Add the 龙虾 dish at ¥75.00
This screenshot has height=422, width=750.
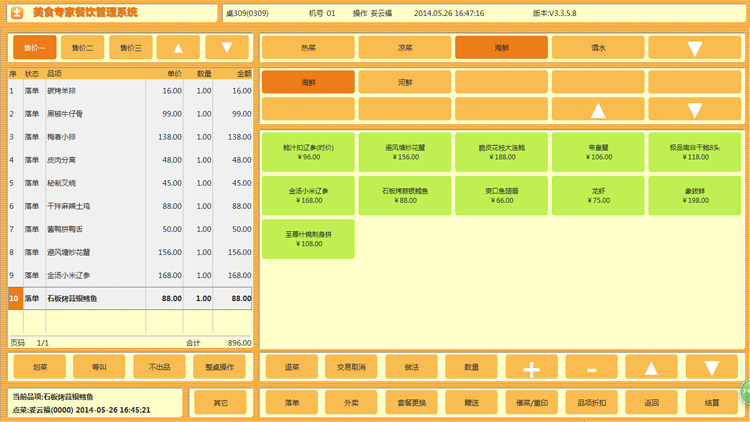598,195
